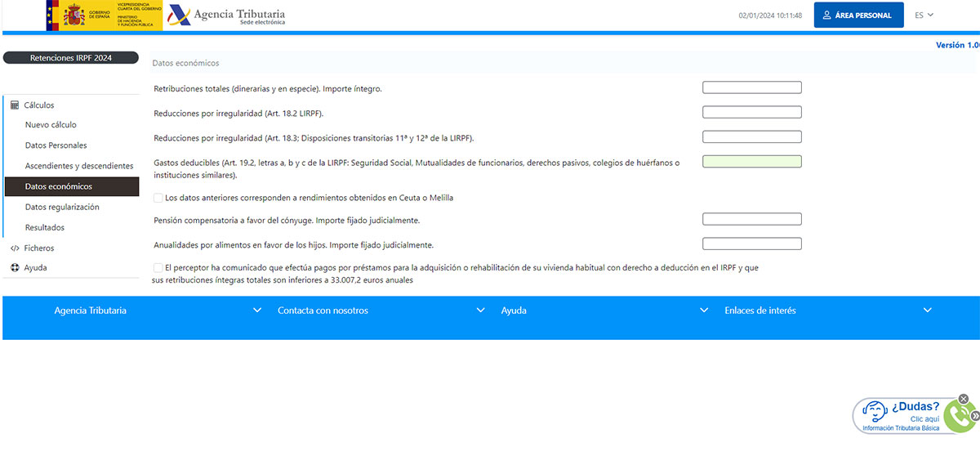This screenshot has height=456, width=980.
Task: Go to Datos Personales in sidebar
Action: tap(56, 145)
